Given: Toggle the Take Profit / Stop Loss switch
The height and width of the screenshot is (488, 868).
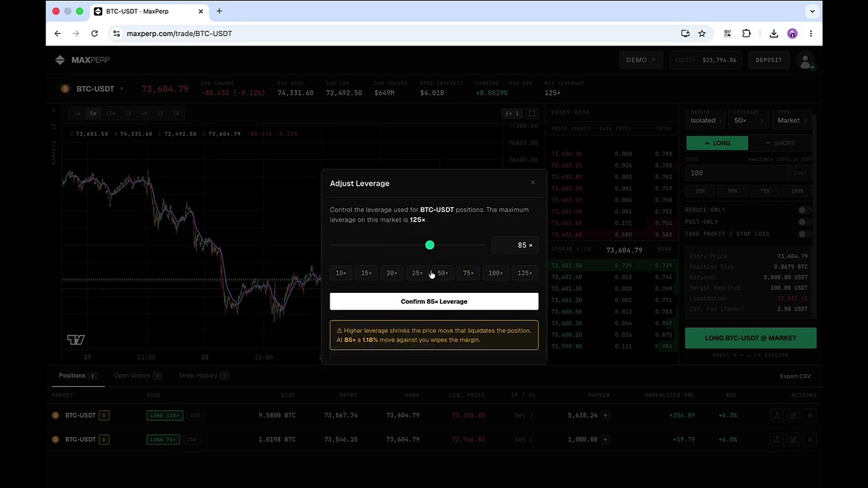Looking at the screenshot, I should tap(804, 234).
